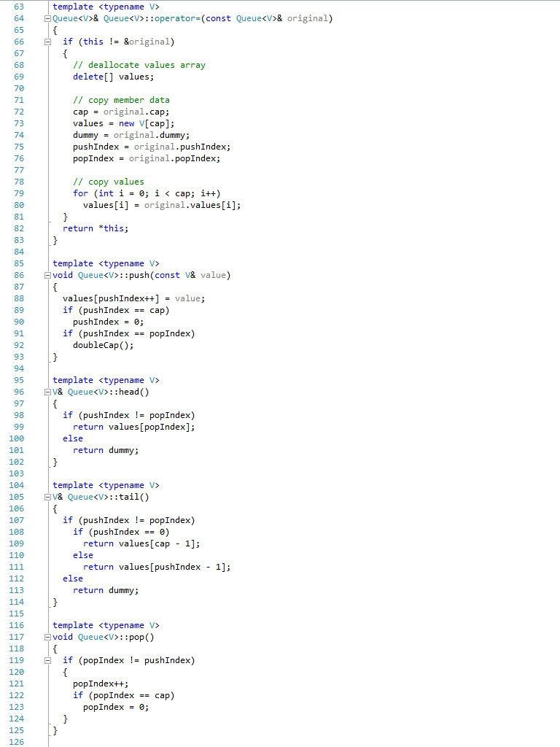Viewport: 560px width, 747px height.
Task: Click the line 'cap = original.cap;'
Action: pyautogui.click(x=121, y=112)
